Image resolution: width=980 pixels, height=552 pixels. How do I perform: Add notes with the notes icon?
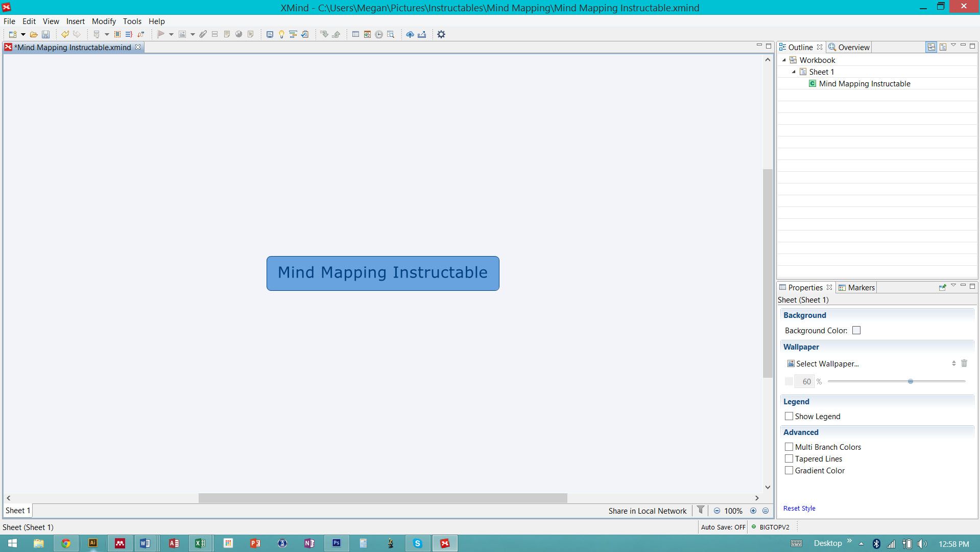coord(226,34)
